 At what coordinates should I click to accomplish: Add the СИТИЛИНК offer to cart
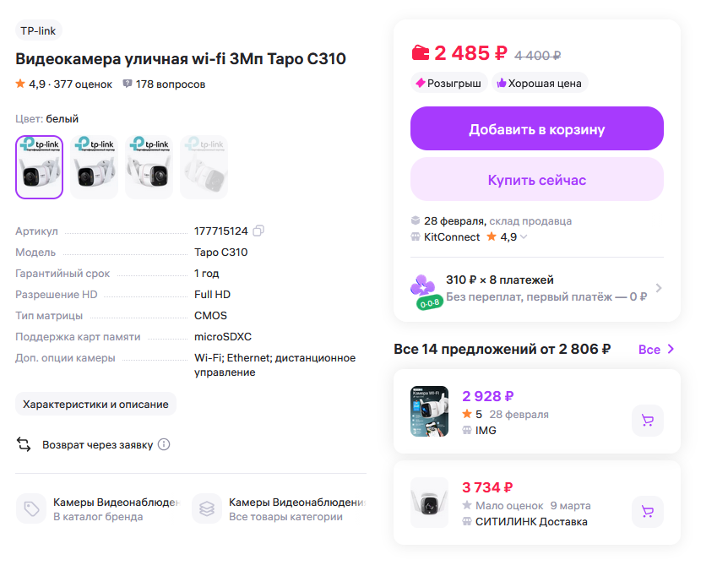point(648,511)
